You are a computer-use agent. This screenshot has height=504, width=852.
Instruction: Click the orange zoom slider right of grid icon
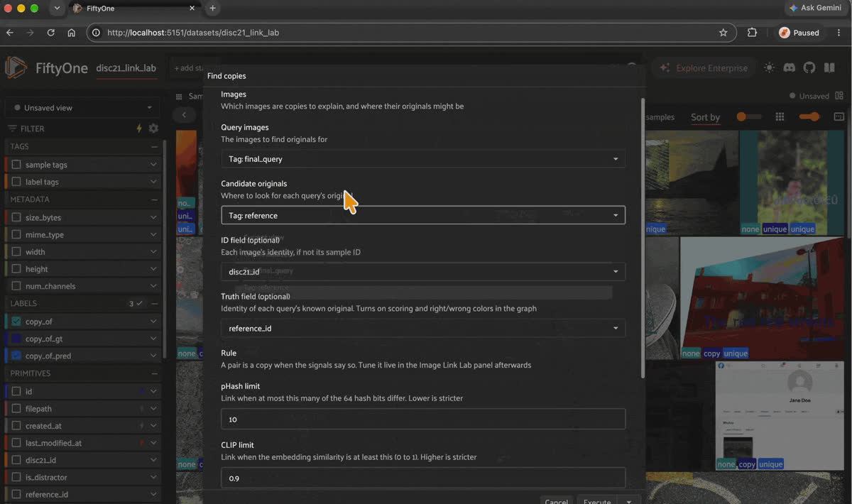point(809,117)
